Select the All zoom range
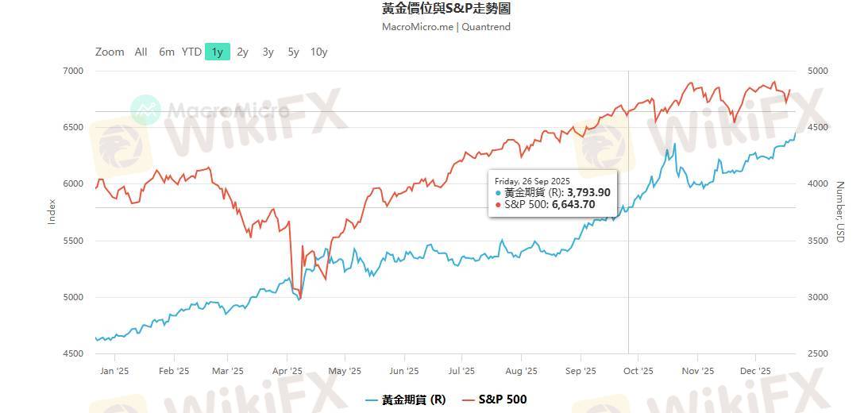The image size is (868, 413). point(141,52)
